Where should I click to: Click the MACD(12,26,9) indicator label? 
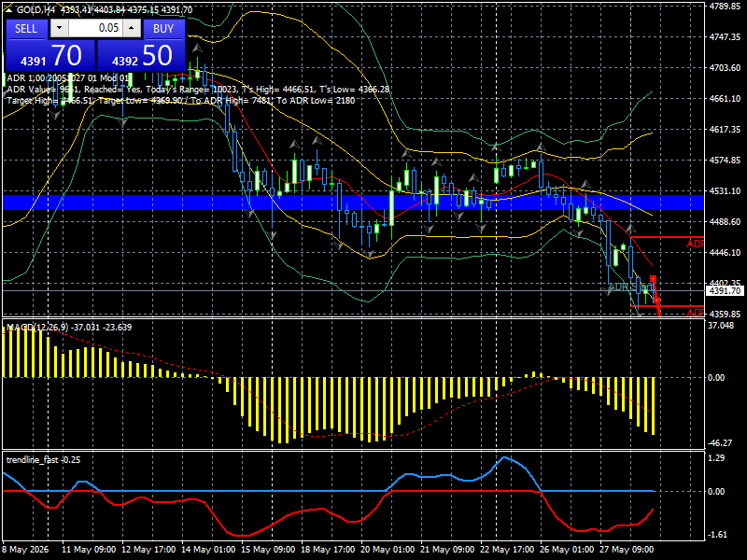coord(69,328)
